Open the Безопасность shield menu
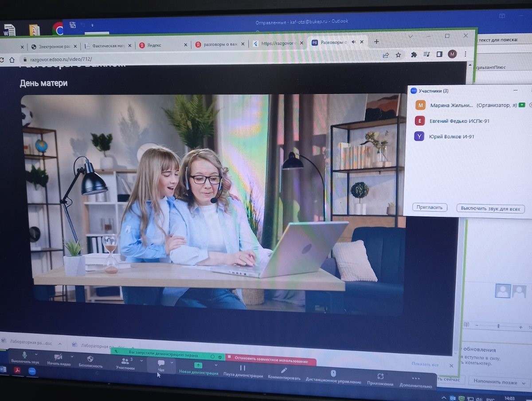This screenshot has width=532, height=401. tap(90, 362)
